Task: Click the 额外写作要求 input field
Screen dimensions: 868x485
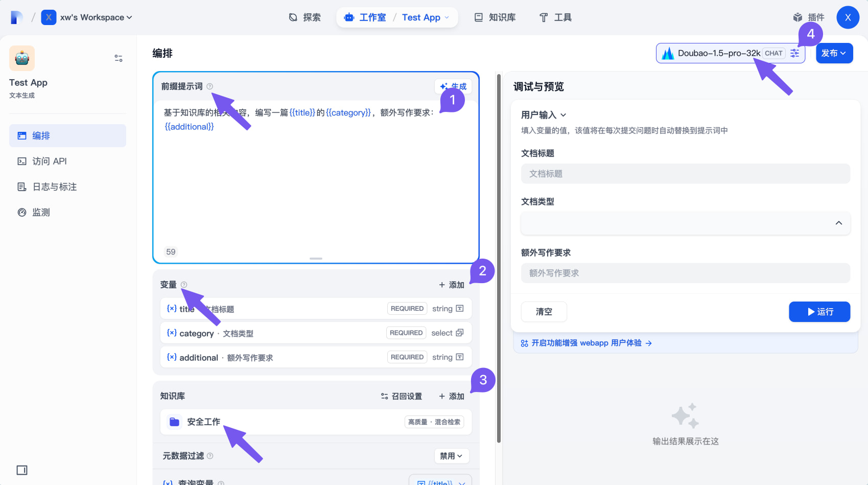Action: (x=686, y=273)
